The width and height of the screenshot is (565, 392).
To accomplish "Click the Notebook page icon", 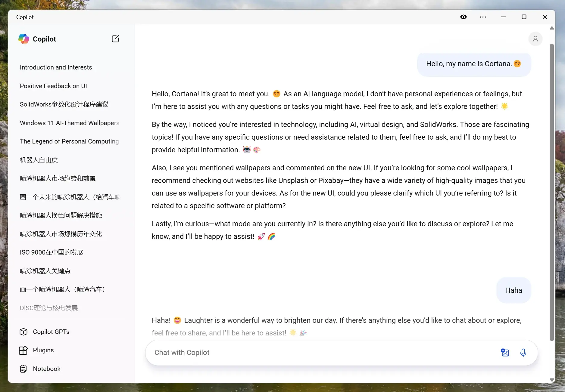I will point(23,369).
